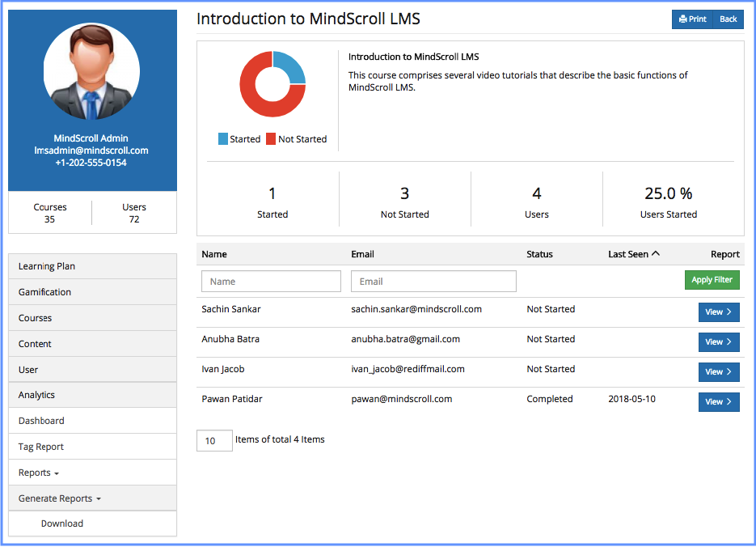This screenshot has height=547, width=756.
Task: Open the Tag Report menu item
Action: (92, 447)
